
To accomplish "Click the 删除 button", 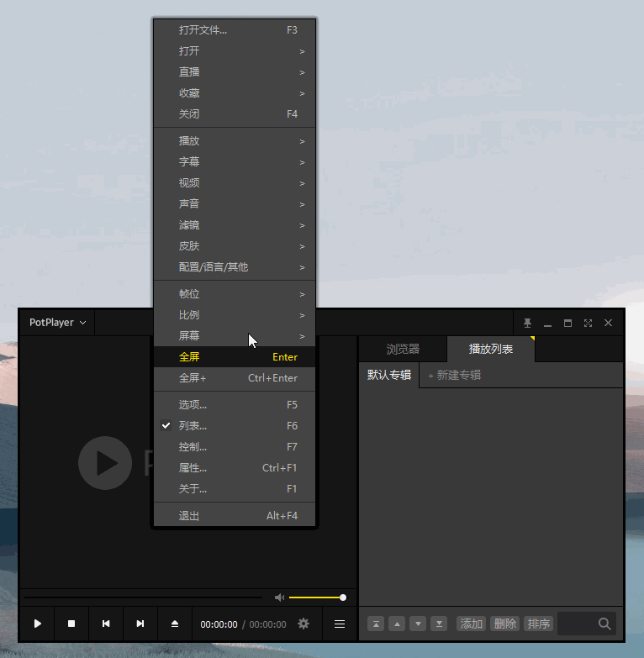I will coord(505,624).
